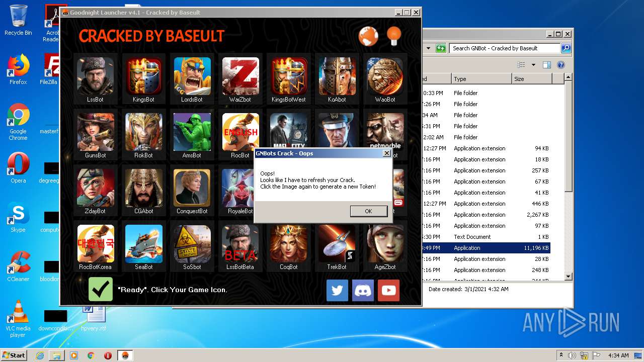Open the AgeZbot icon
The image size is (644, 362).
point(385,243)
